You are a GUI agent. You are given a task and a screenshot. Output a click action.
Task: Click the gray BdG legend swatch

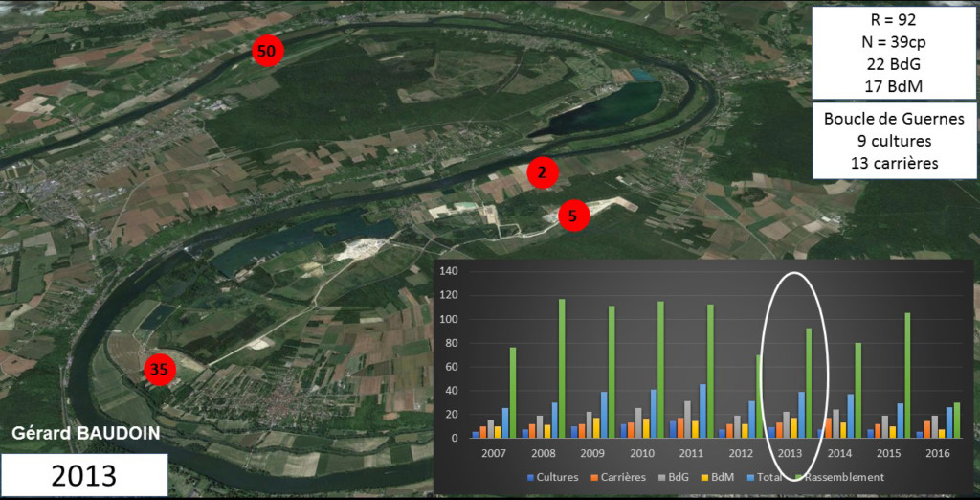[x=662, y=477]
